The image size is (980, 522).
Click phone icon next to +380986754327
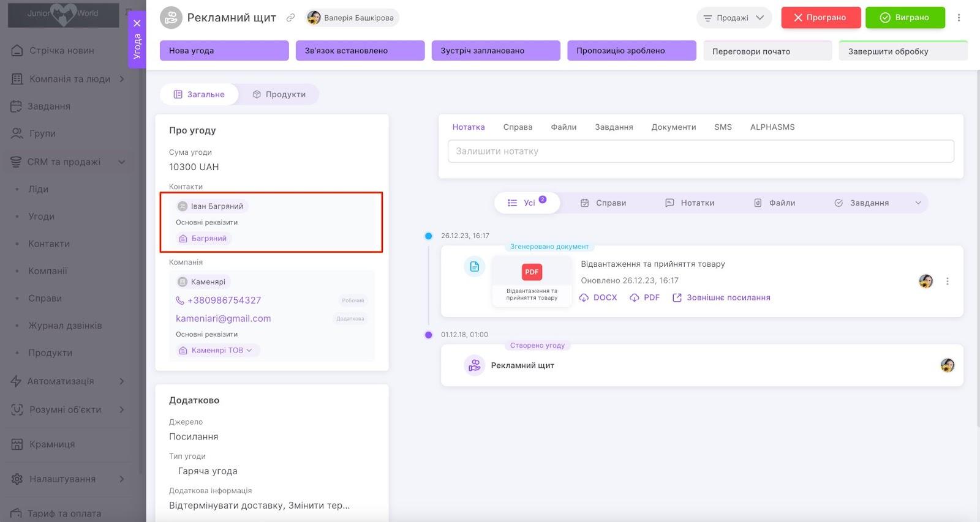click(x=180, y=300)
